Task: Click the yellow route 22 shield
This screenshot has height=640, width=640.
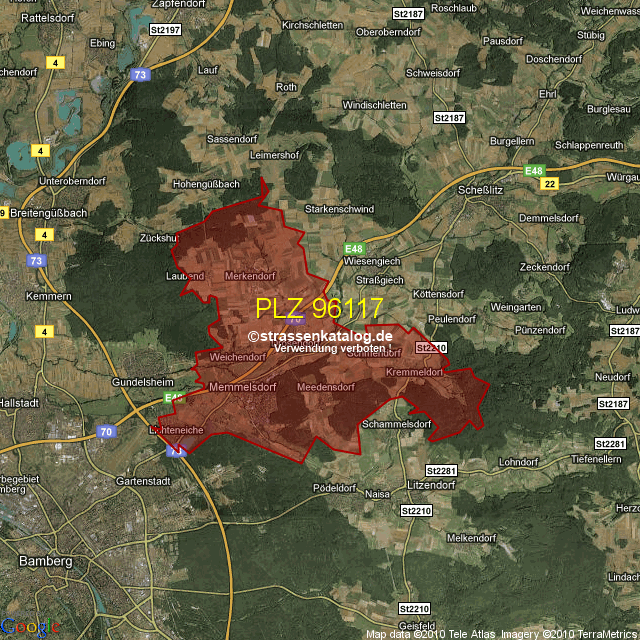Action: (x=550, y=184)
